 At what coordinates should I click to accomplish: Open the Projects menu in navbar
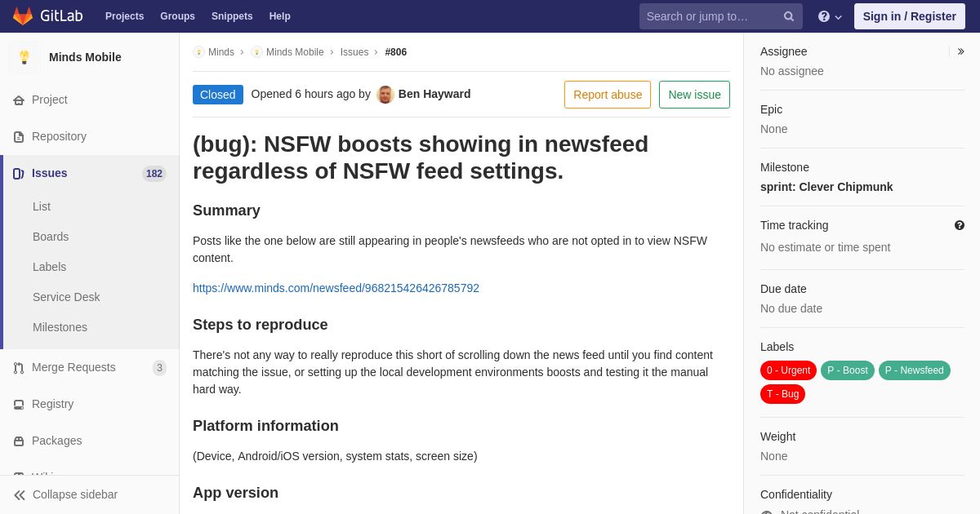pyautogui.click(x=124, y=16)
